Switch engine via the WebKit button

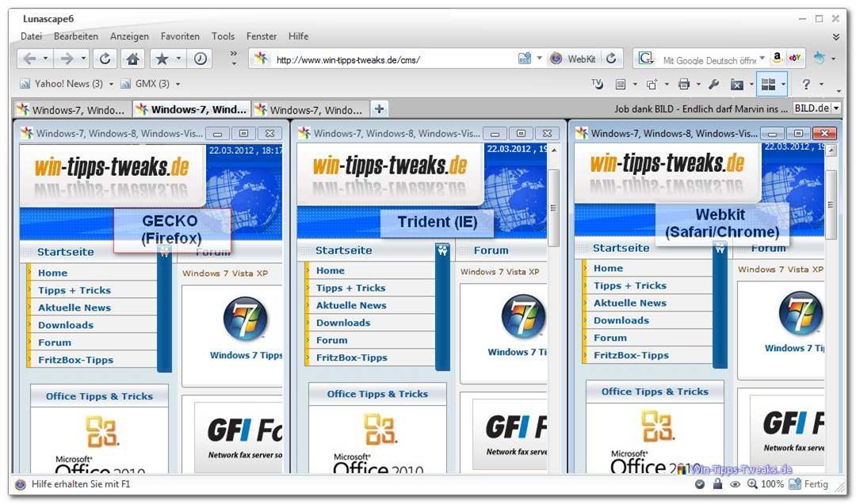click(573, 59)
